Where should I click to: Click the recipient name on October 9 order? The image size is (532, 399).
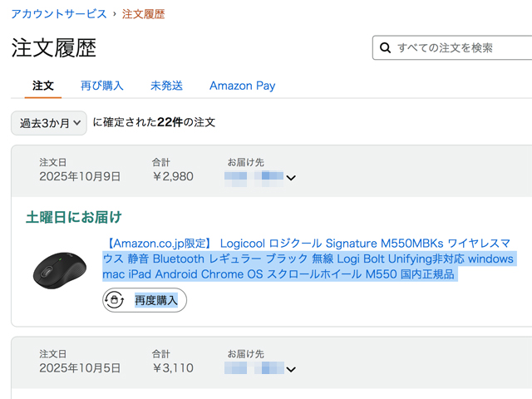(x=254, y=177)
